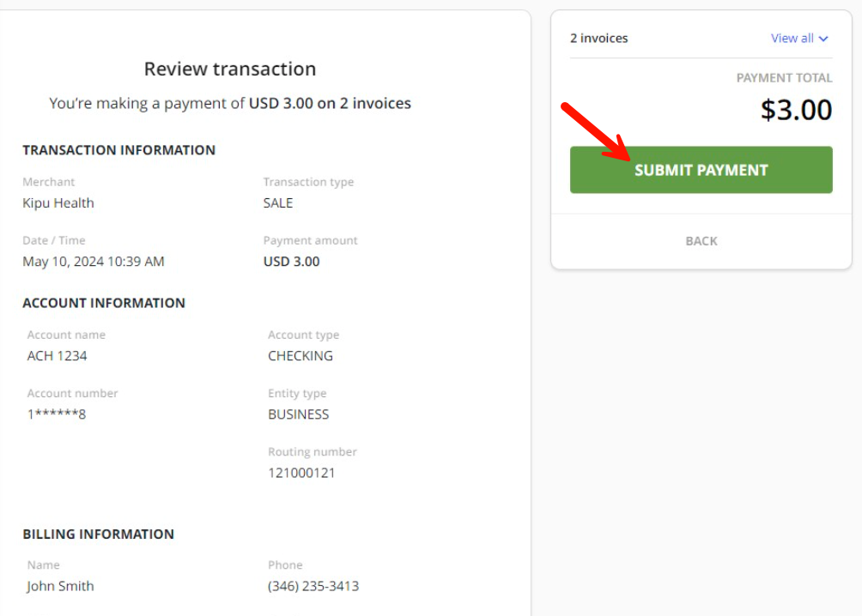Screen dimensions: 862x616
Task: Click the green Submit Payment button
Action: (701, 170)
